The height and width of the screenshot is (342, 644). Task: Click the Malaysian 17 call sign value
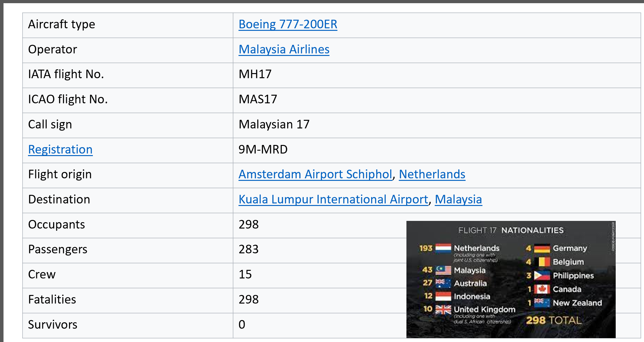[274, 125]
